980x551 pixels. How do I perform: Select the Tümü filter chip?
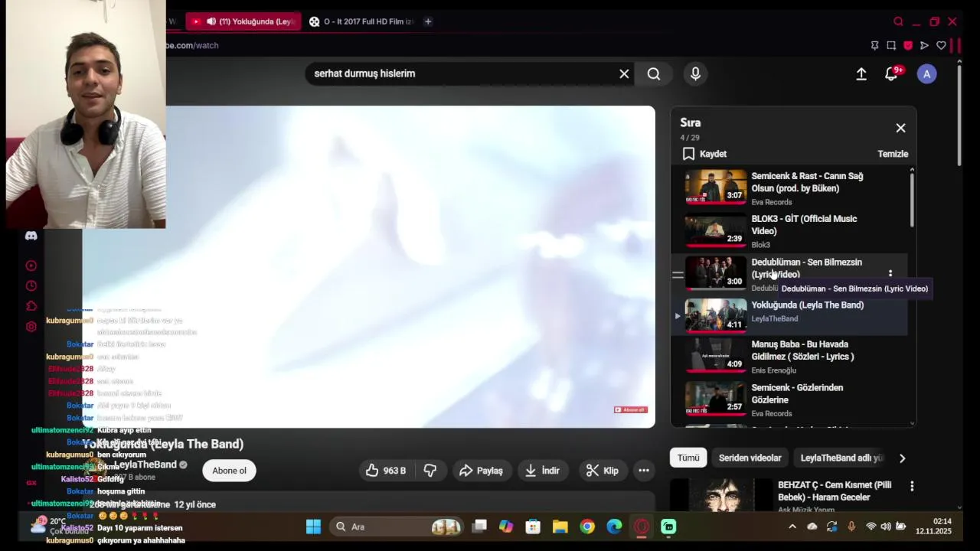(x=688, y=458)
